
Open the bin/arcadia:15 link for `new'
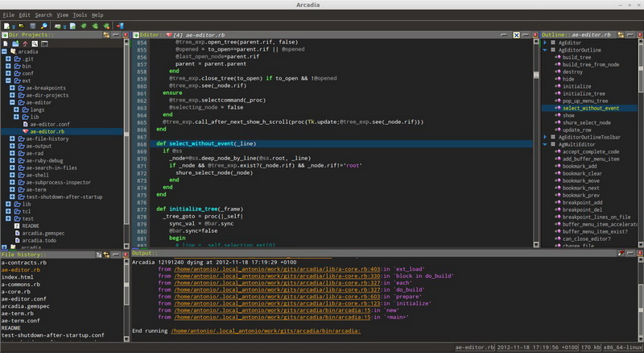click(x=272, y=310)
